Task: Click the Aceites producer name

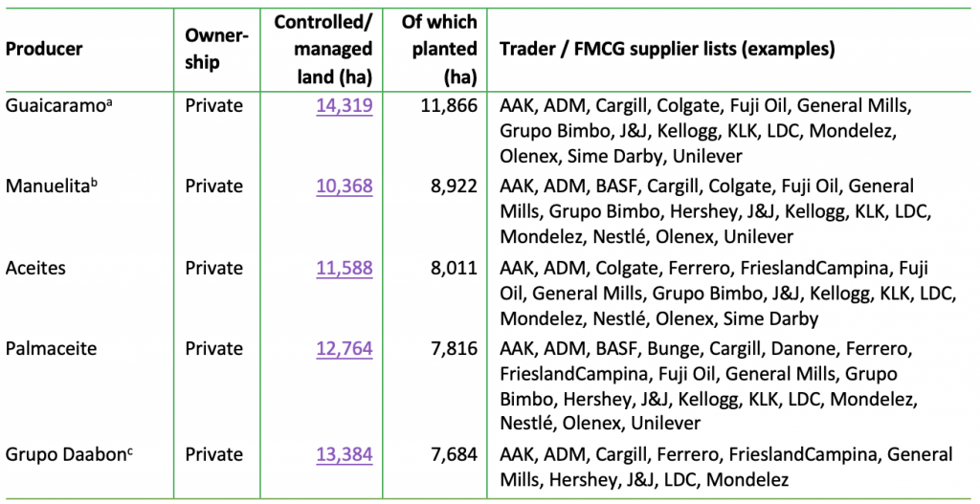Action: click(x=37, y=269)
